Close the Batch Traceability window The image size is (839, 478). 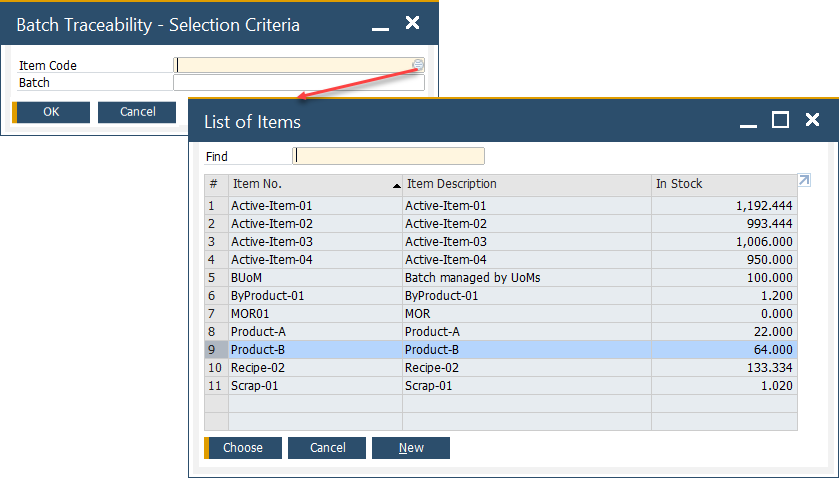tap(413, 22)
